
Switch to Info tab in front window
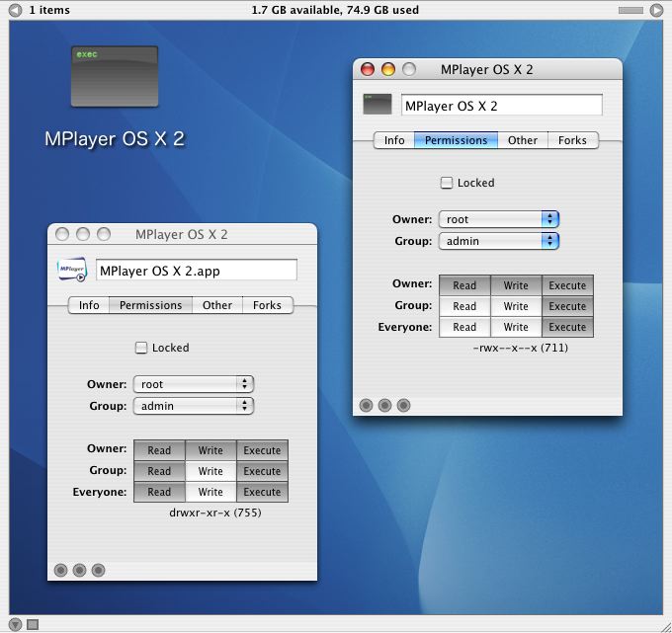394,140
